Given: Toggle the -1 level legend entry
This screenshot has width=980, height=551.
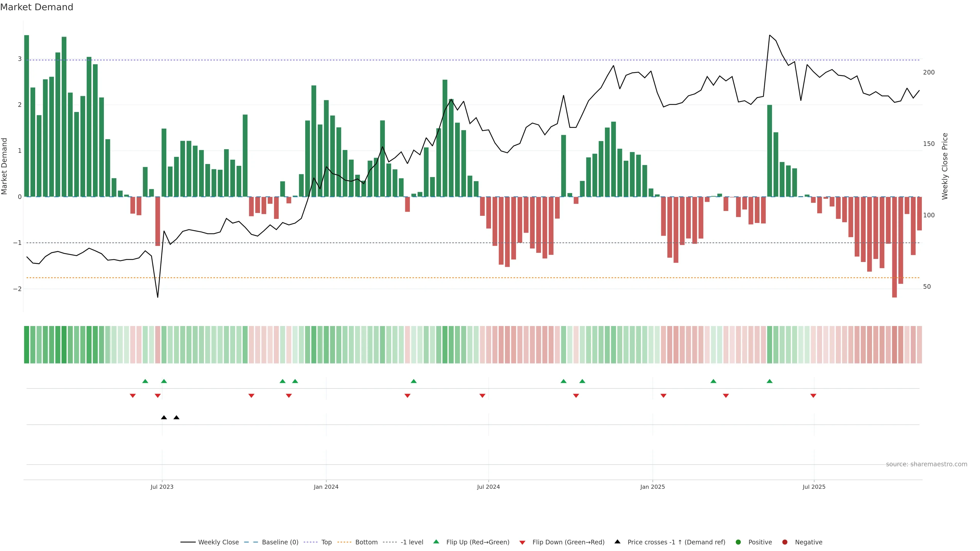Looking at the screenshot, I should [x=412, y=542].
